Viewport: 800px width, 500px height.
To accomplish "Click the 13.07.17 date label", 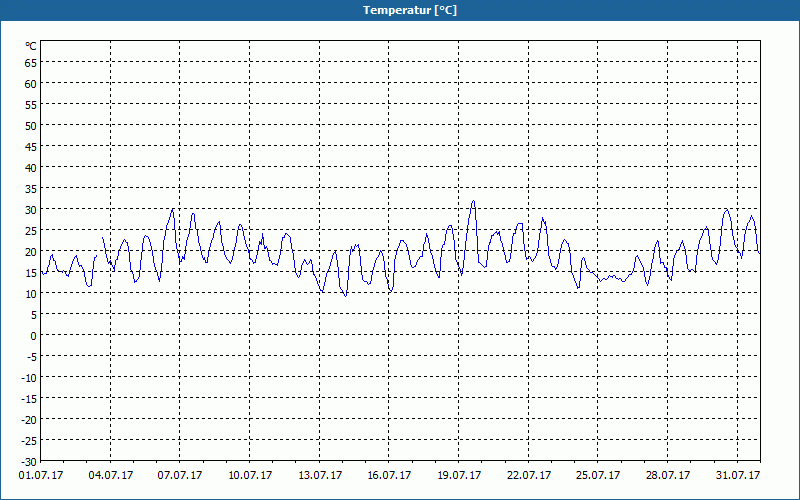I will 320,475.
